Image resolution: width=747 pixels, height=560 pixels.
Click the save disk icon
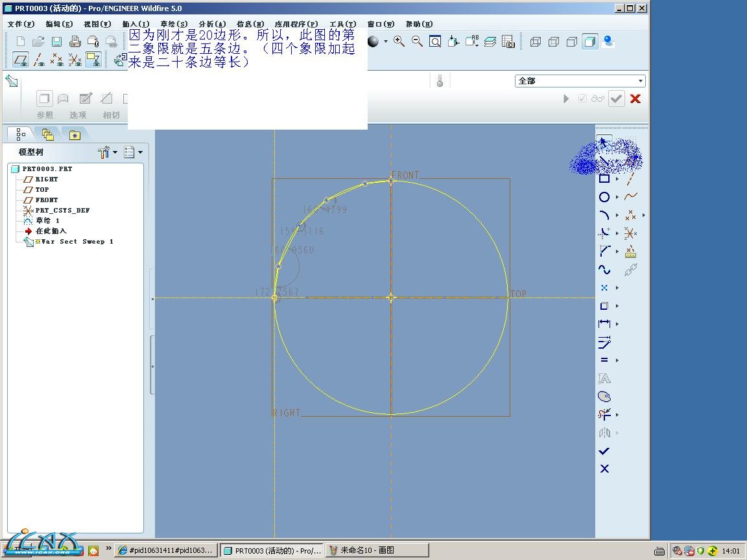56,41
